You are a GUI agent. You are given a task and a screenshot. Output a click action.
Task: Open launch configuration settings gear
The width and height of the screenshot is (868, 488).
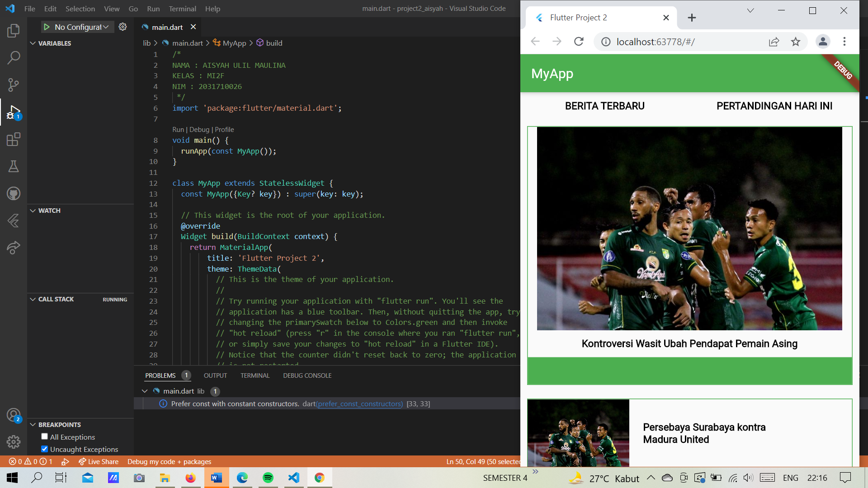point(122,27)
